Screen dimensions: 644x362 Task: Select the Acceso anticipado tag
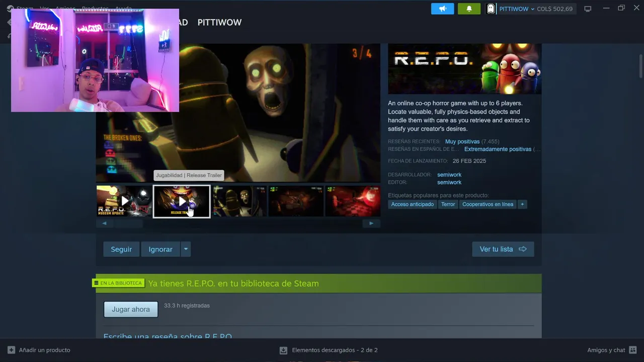click(x=413, y=204)
